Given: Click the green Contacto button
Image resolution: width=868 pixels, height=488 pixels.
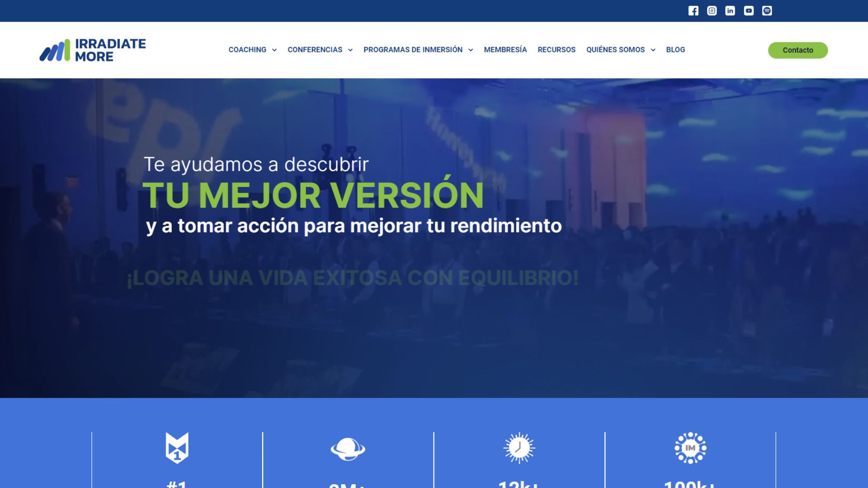Looking at the screenshot, I should click(797, 50).
